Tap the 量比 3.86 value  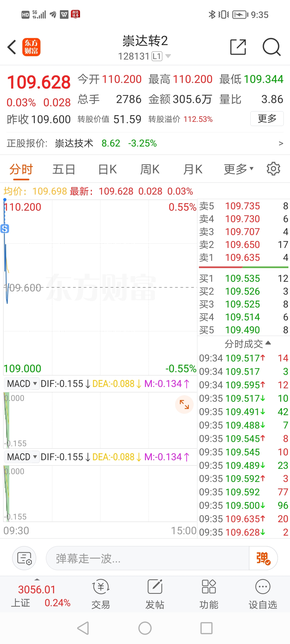coord(272,99)
